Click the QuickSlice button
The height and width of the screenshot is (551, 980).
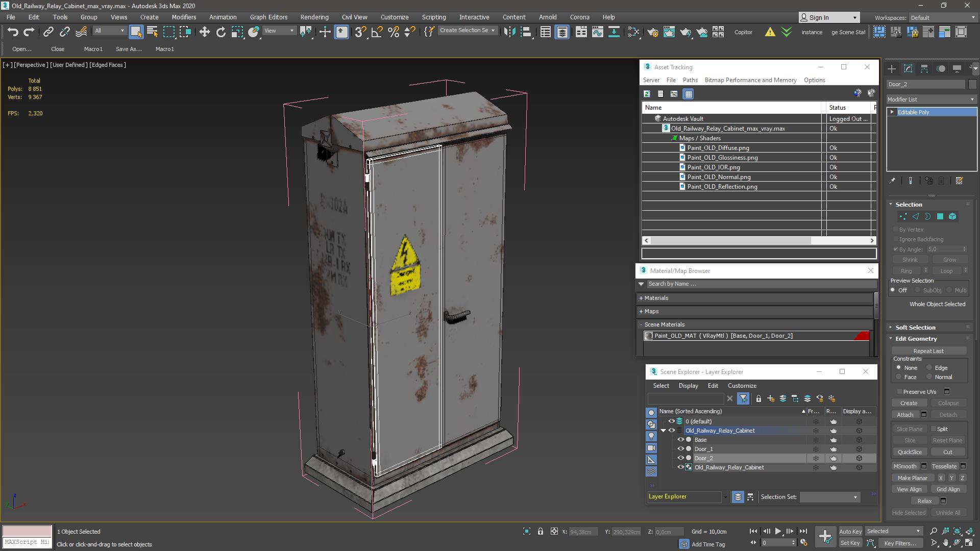pos(910,452)
